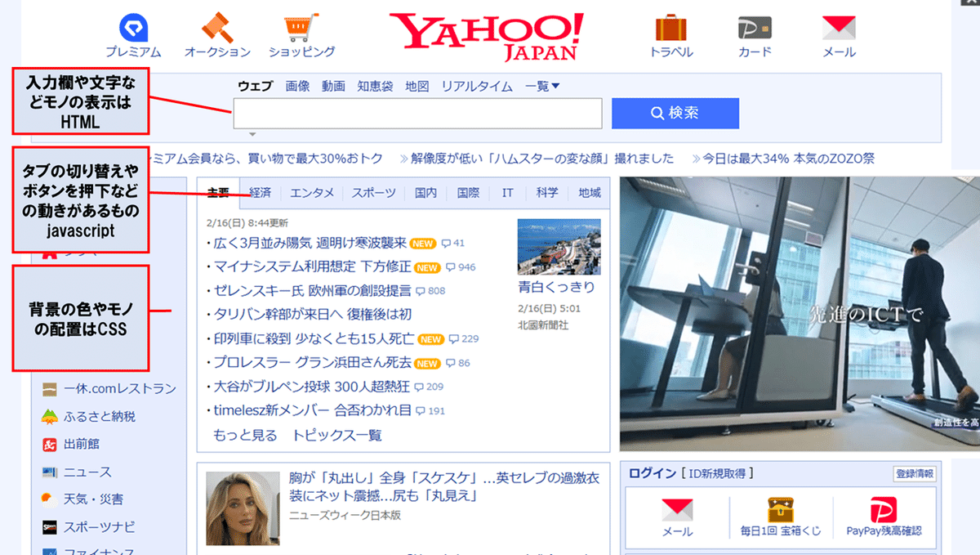The height and width of the screenshot is (555, 980).
Task: Switch to the IT news tab
Action: 507,193
